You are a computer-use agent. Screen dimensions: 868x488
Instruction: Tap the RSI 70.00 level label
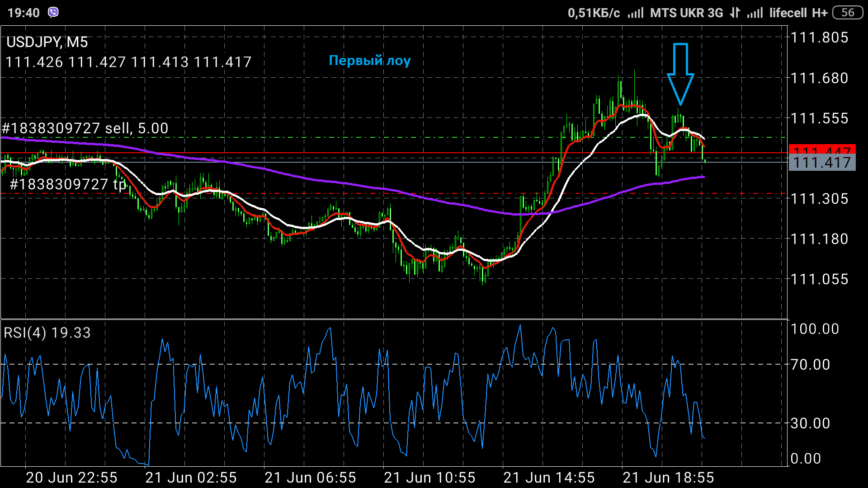pos(810,365)
